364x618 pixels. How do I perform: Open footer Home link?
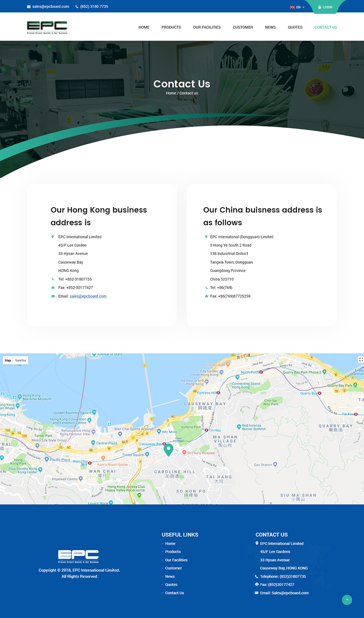pyautogui.click(x=170, y=543)
